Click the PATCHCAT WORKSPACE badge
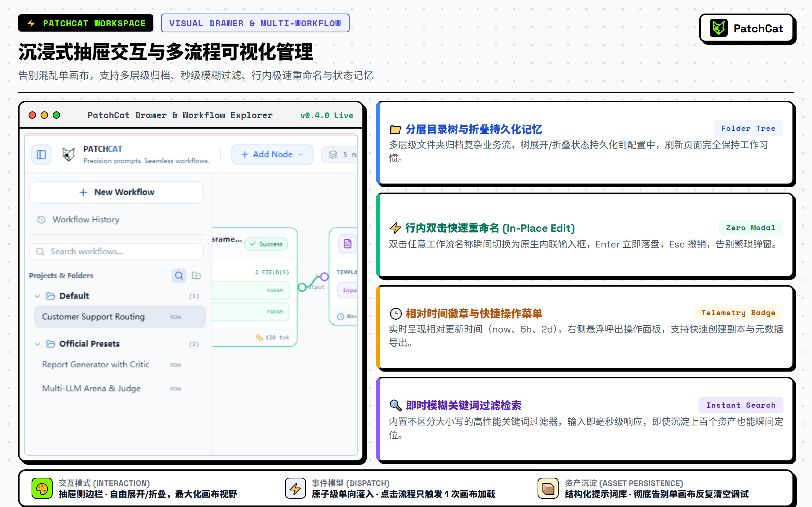The image size is (812, 507). [x=86, y=23]
